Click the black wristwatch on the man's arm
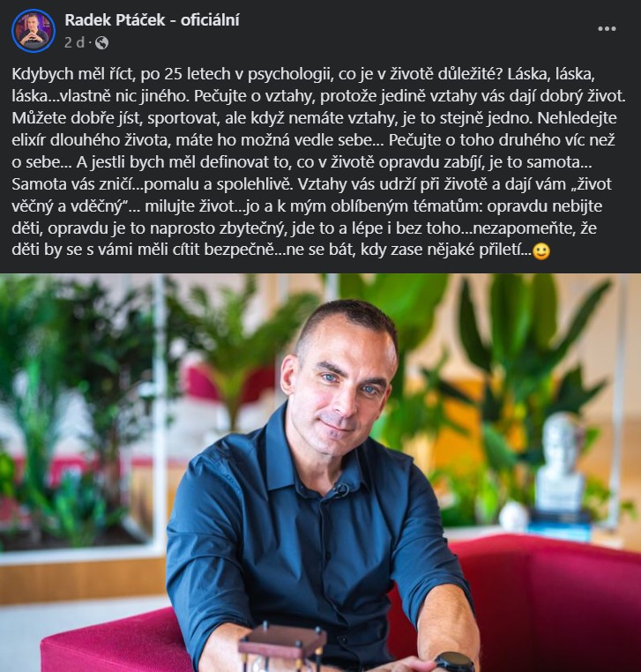The height and width of the screenshot is (672, 641). click(x=454, y=662)
